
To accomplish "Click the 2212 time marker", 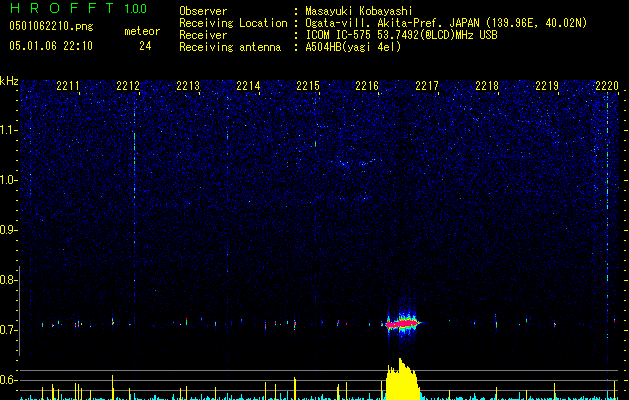I will tap(128, 86).
